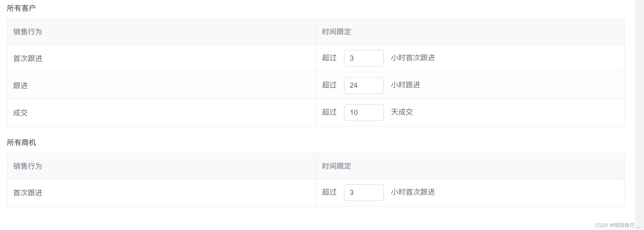Select the 所有商机 section title
644x230 pixels.
21,142
